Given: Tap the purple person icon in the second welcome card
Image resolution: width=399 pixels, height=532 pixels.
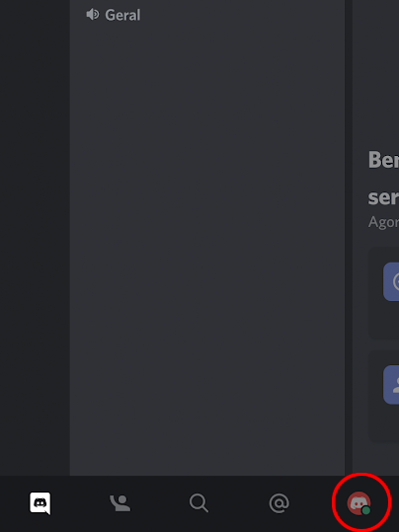Looking at the screenshot, I should pos(391,385).
